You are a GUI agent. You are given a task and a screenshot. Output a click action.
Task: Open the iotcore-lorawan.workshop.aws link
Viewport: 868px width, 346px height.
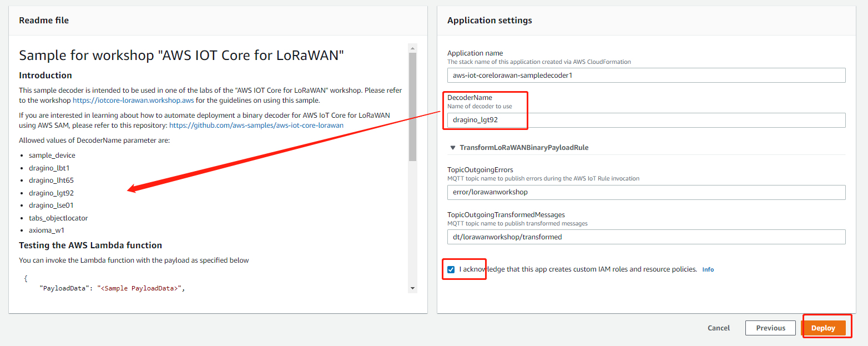(133, 101)
